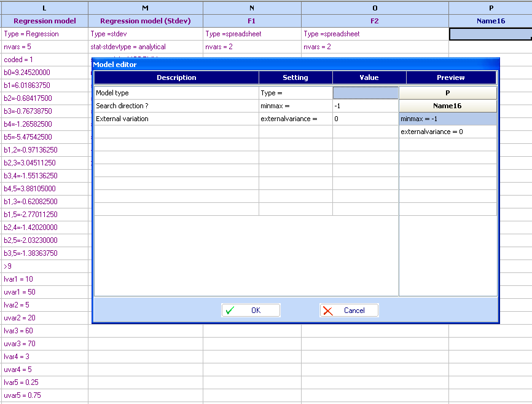Click the Regression model column header
Screen dimensions: 532x404
(44, 21)
